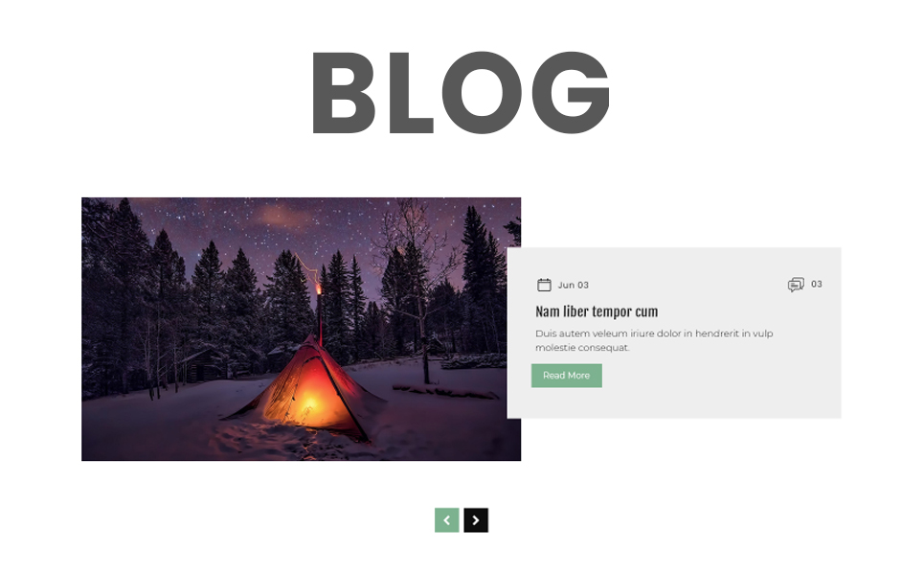Advance to the next post using black arrow
The width and height of the screenshot is (924, 575).
tap(476, 520)
